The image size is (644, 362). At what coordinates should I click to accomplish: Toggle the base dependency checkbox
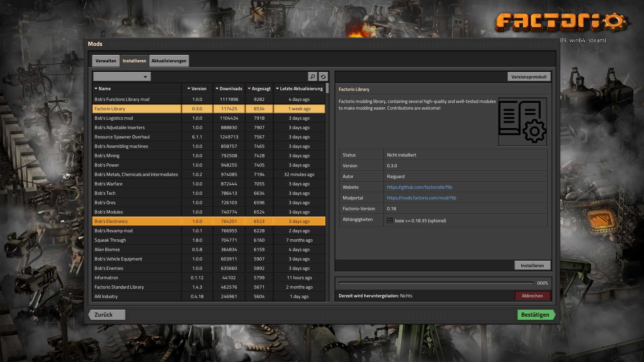pos(389,221)
